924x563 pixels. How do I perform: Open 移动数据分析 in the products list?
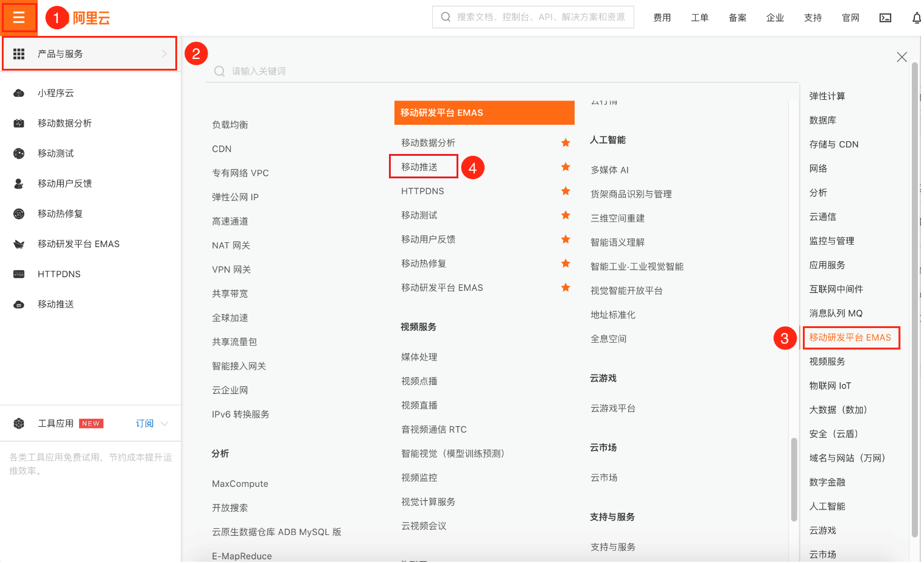[x=428, y=142]
